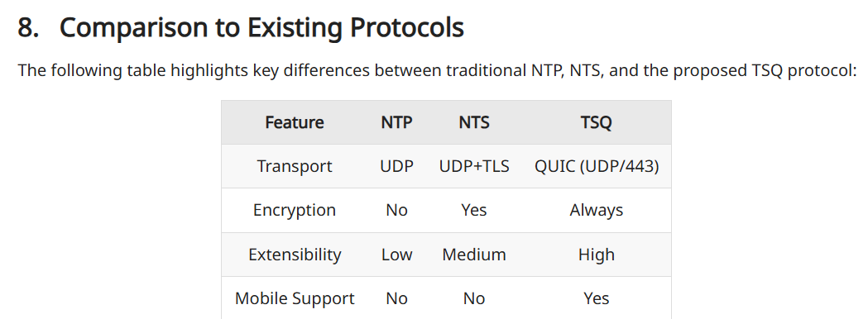Select the Transport row label
The height and width of the screenshot is (319, 868).
tap(295, 166)
